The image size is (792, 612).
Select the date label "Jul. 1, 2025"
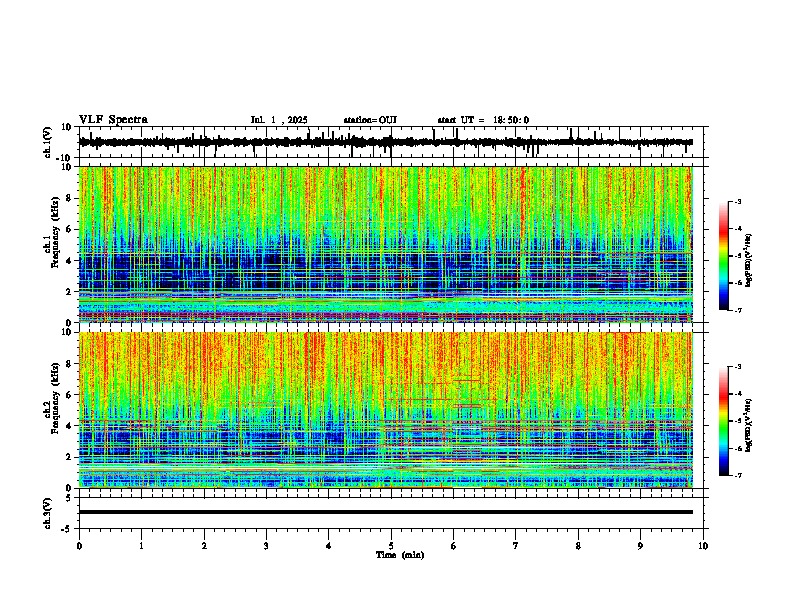tap(279, 120)
